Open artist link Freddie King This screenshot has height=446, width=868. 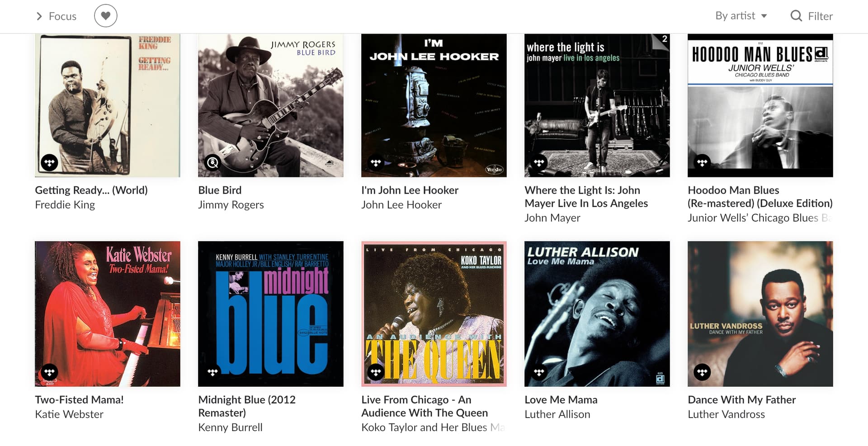65,205
